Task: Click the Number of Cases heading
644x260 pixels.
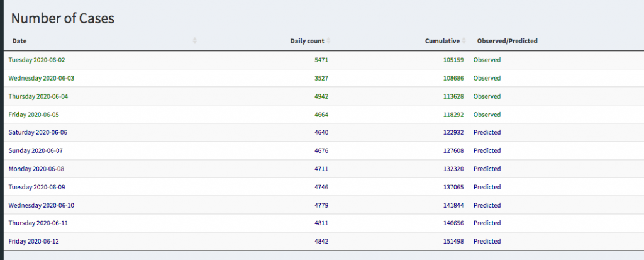Action: point(62,18)
